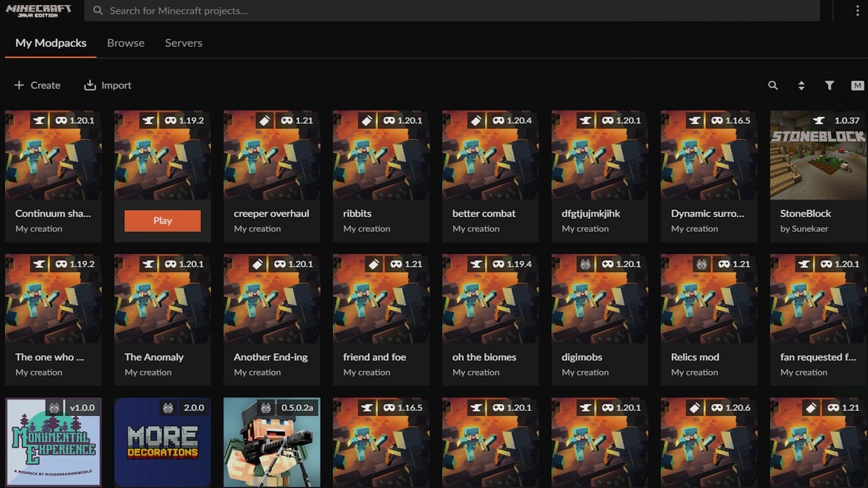Click the loader icon on Relics mod

[702, 265]
